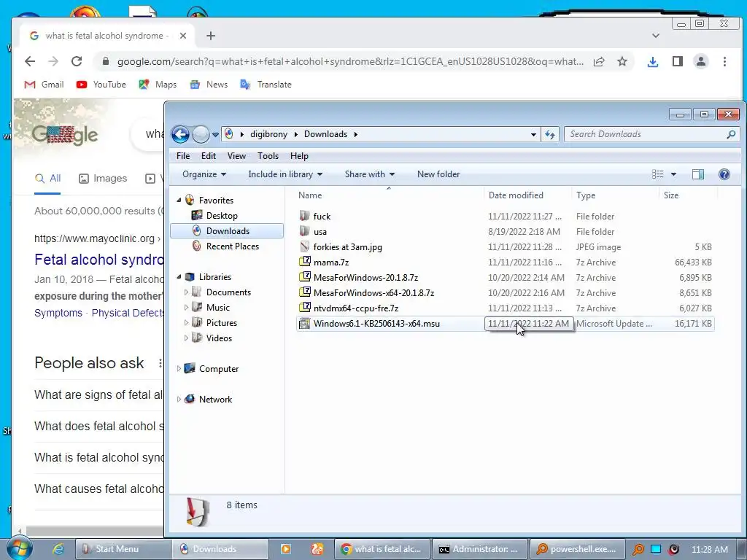Bookmark this page with Chrome's star icon
Image resolution: width=747 pixels, height=560 pixels.
pyautogui.click(x=622, y=61)
